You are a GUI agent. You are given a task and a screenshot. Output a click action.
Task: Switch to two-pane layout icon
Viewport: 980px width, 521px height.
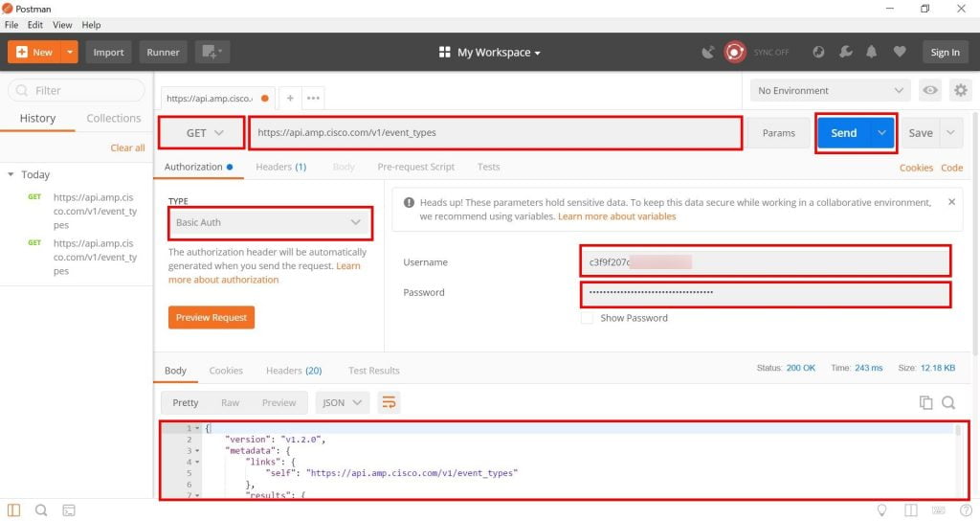911,510
